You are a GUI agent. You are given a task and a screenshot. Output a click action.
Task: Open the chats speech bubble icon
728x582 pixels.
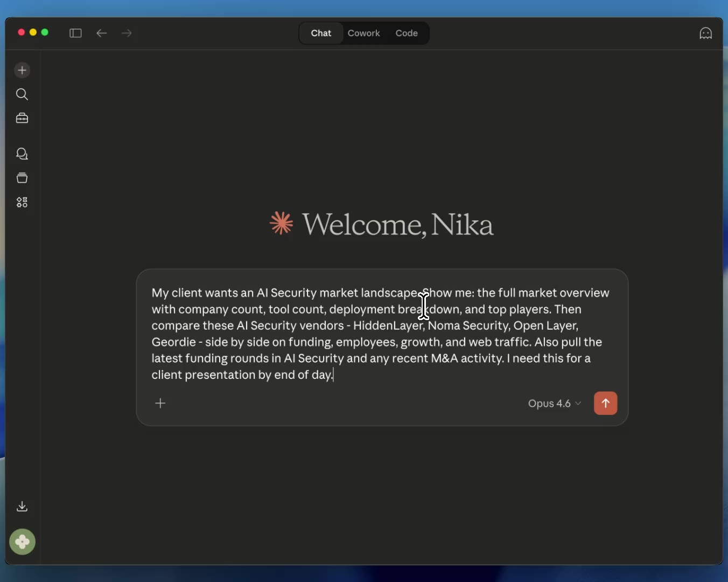pyautogui.click(x=22, y=154)
